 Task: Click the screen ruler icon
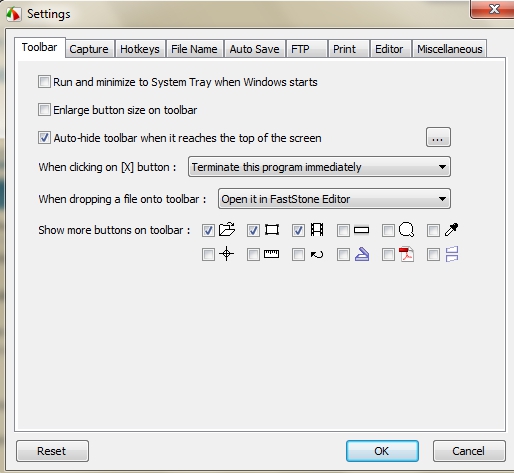[271, 254]
